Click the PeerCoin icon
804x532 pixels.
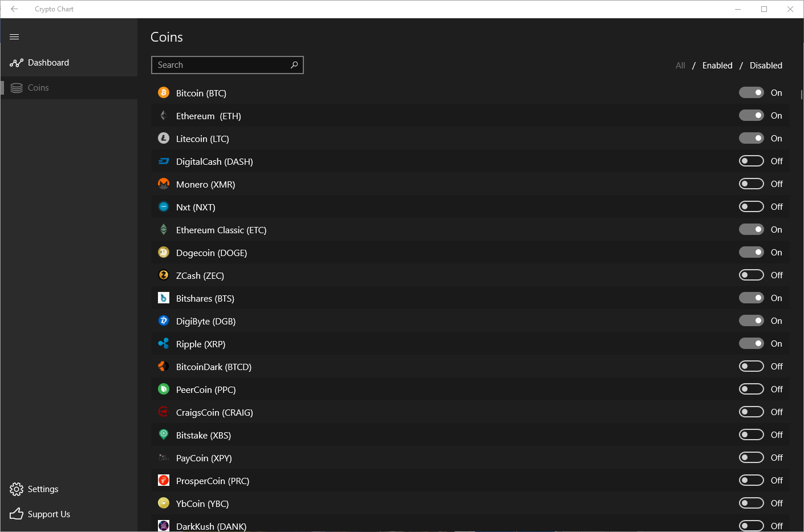click(x=164, y=389)
